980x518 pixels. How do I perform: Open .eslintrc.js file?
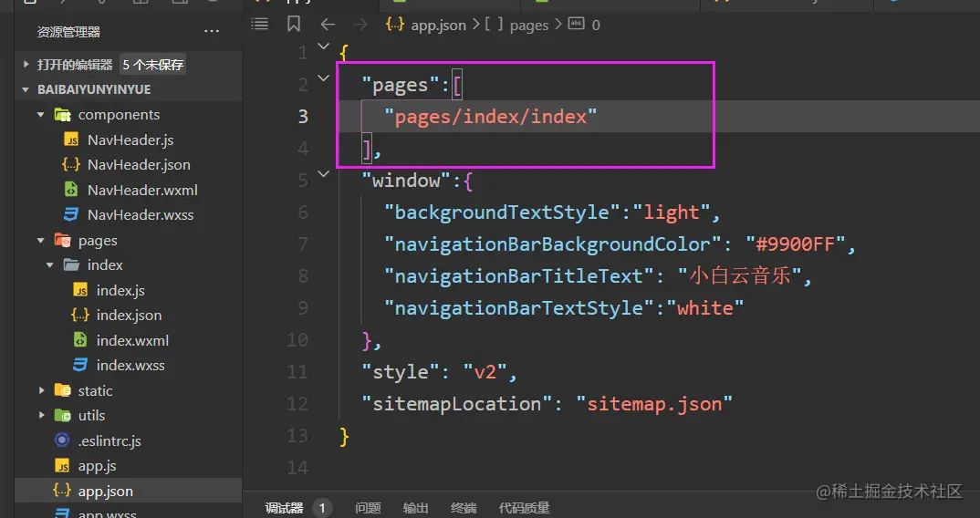[109, 440]
